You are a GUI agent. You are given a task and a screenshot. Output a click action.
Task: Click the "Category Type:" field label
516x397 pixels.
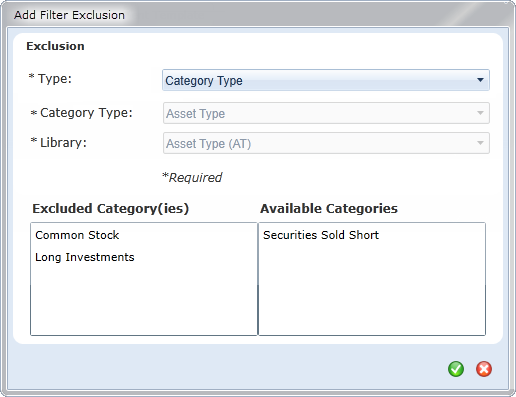tap(82, 113)
